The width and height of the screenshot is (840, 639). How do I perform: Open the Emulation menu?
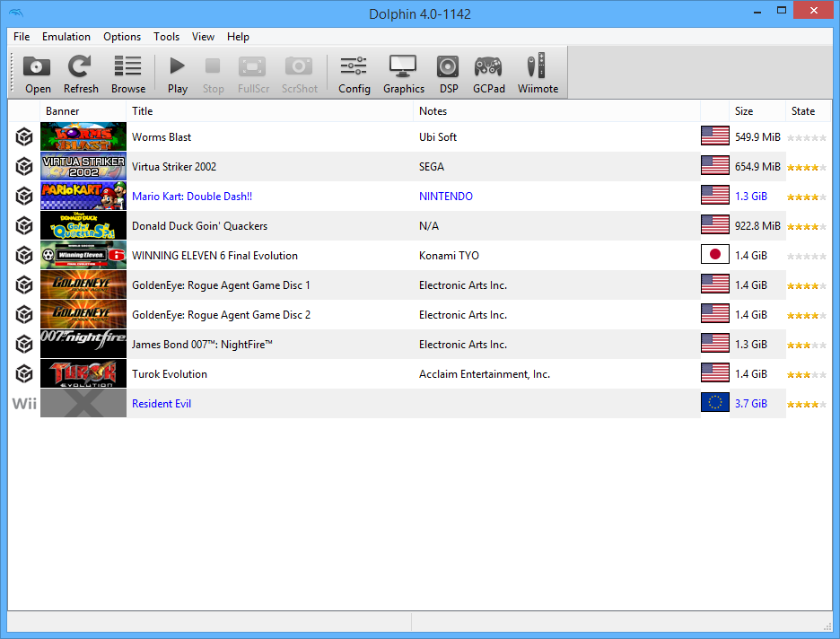point(66,37)
